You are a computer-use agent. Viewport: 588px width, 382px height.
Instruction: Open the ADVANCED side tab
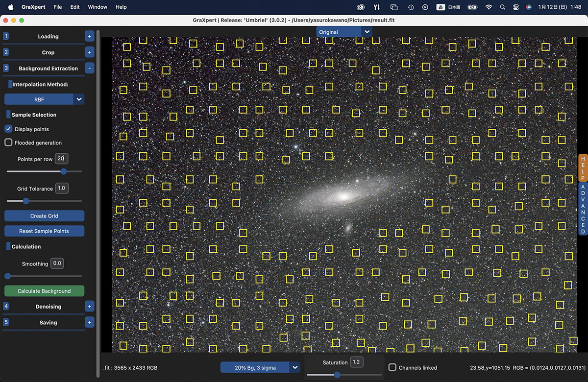(583, 209)
